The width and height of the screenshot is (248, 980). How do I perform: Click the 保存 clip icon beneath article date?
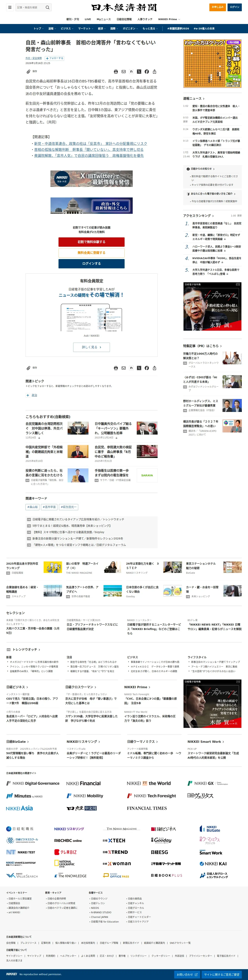pyautogui.click(x=28, y=72)
